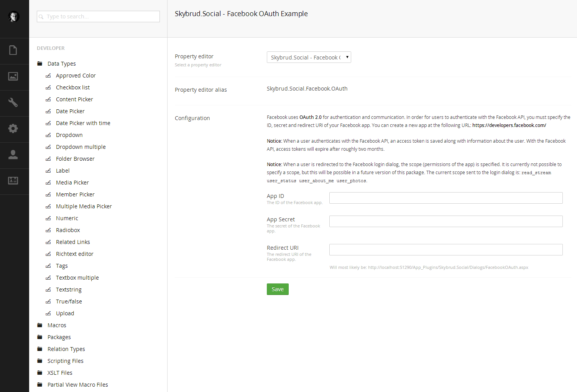
Task: Focus the Redirect URI input field
Action: coord(446,250)
